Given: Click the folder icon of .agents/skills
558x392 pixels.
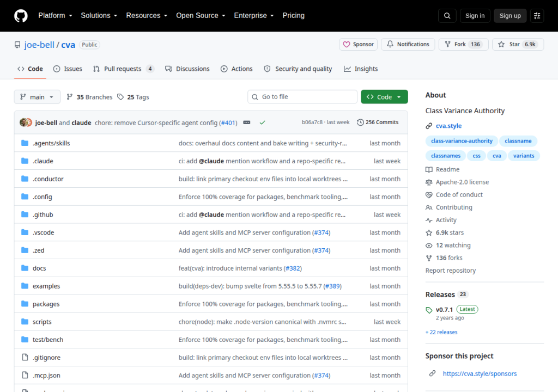Looking at the screenshot, I should (x=25, y=143).
